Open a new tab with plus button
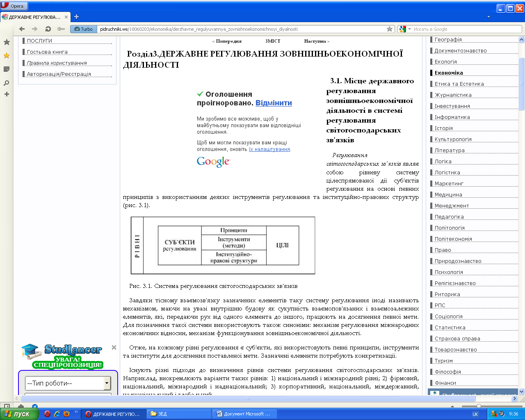 tap(76, 17)
